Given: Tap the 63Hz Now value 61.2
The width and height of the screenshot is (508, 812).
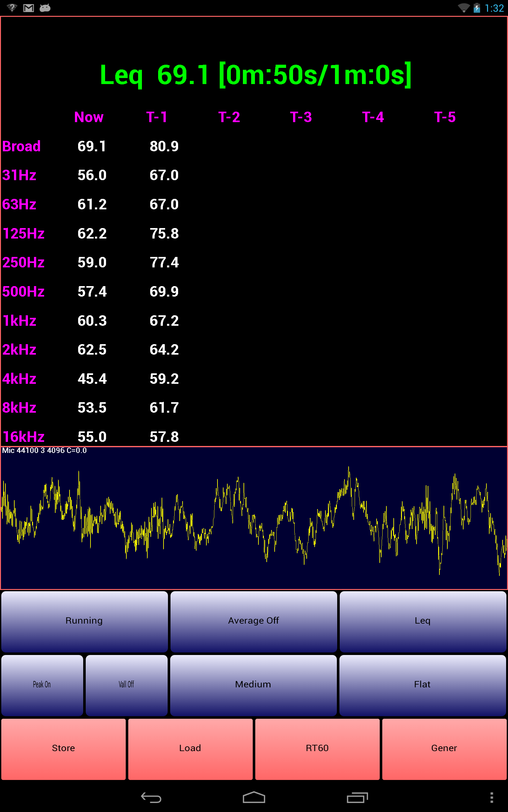Looking at the screenshot, I should (x=92, y=204).
